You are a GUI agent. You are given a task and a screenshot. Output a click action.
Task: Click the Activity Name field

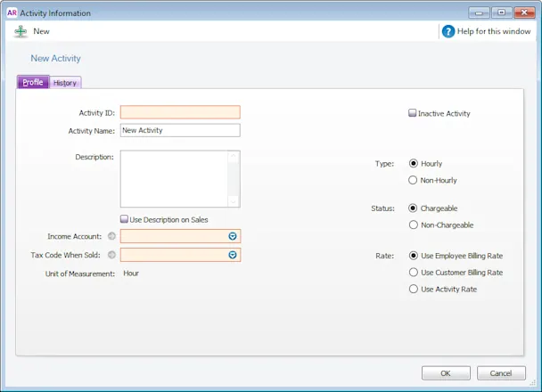click(x=180, y=130)
